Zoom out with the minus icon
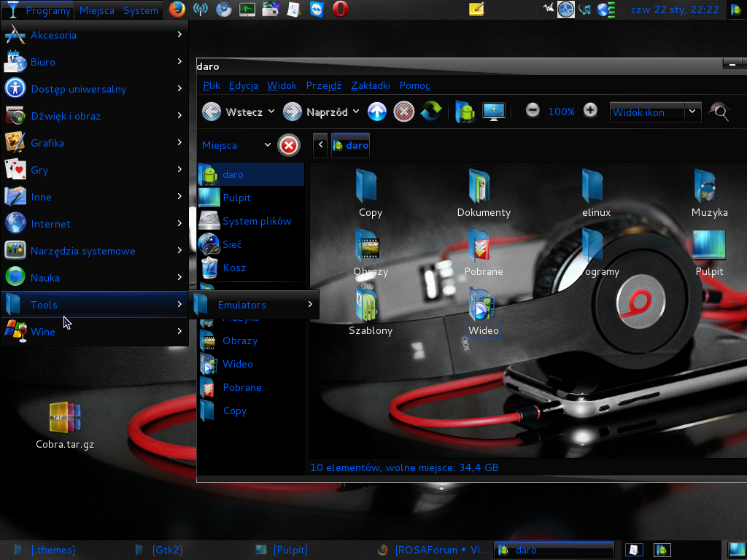 click(533, 111)
